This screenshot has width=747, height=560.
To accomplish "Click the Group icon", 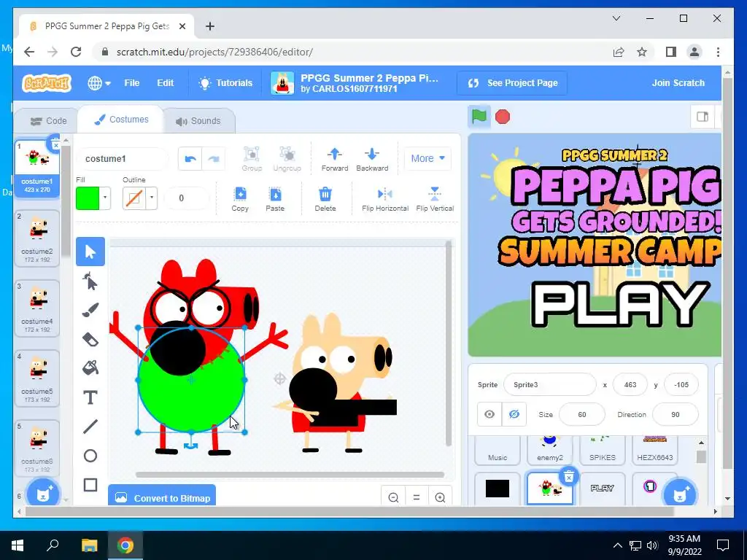I will tap(252, 158).
